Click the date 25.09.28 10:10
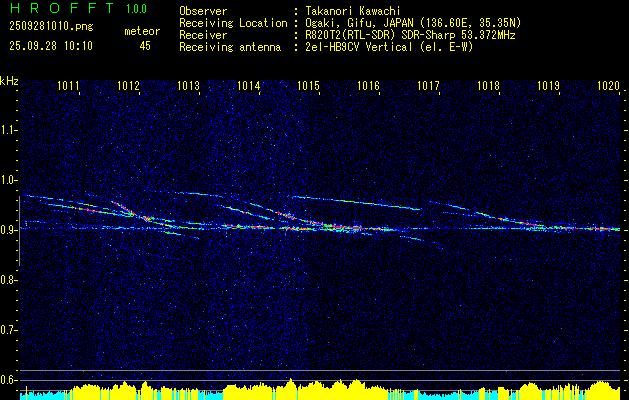This screenshot has width=629, height=400. [51, 46]
